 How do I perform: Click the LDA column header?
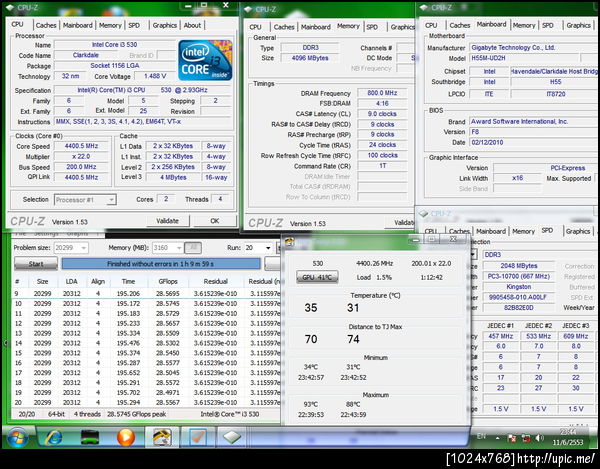(x=72, y=282)
